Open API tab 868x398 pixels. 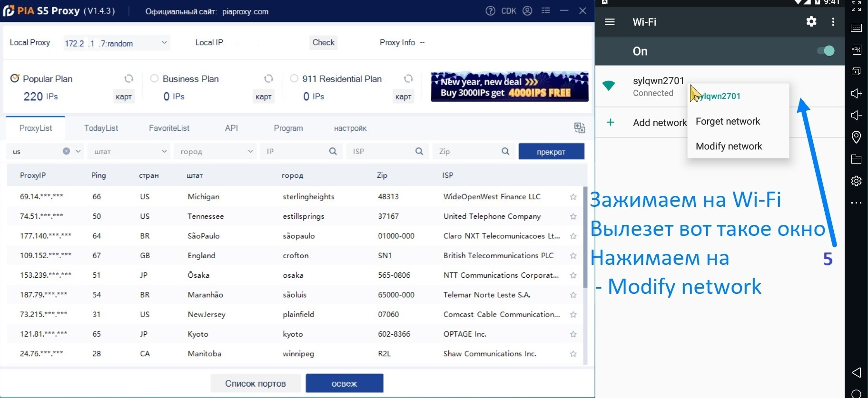coord(231,128)
